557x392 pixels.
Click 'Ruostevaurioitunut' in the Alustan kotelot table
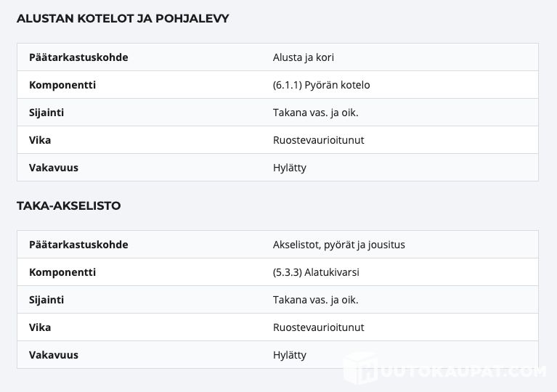pos(319,140)
